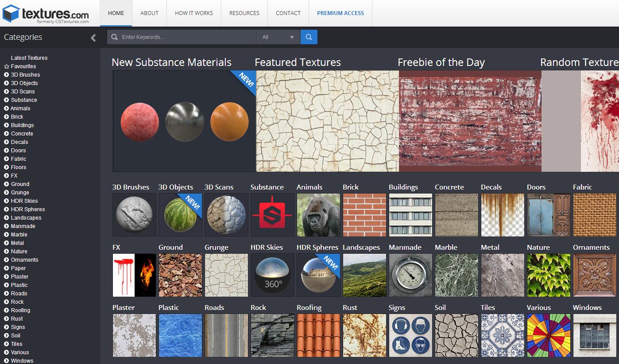Open the 3D Scans category thumbnail
Viewport: 619px width, 364px height.
pos(226,215)
